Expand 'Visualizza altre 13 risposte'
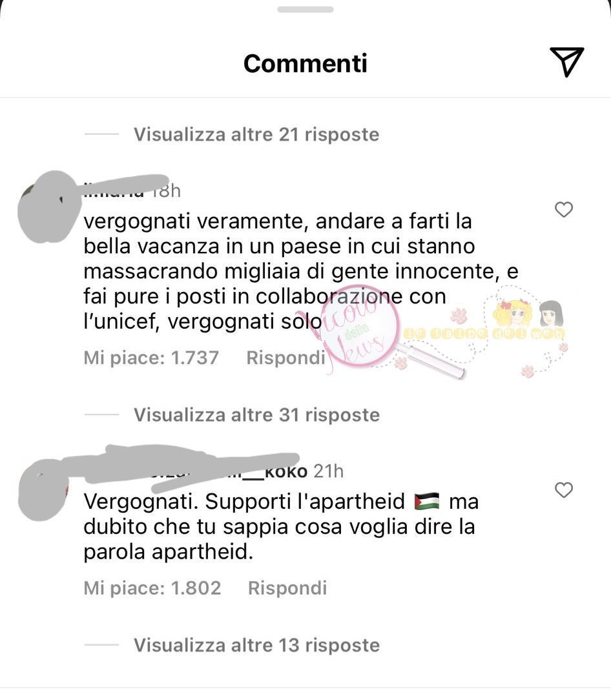 tap(257, 645)
